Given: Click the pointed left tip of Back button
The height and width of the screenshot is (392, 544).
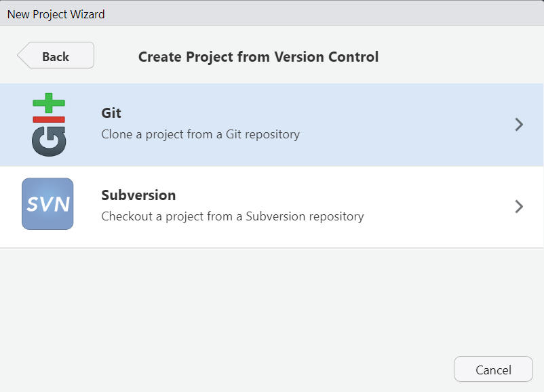Looking at the screenshot, I should 21,56.
